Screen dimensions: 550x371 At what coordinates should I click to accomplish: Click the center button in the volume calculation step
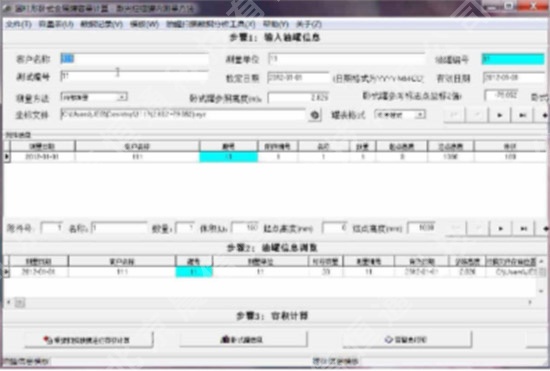243,339
